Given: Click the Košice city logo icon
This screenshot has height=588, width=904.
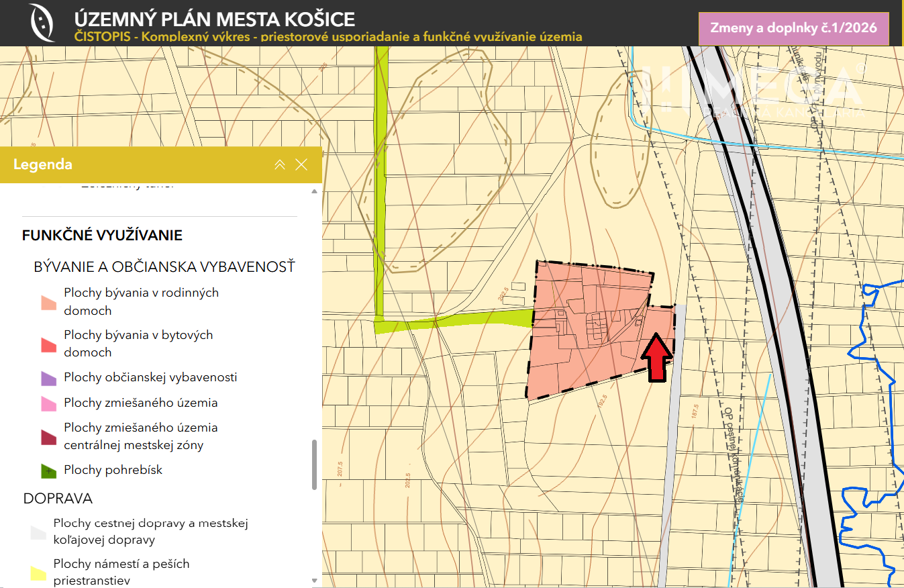Looking at the screenshot, I should click(42, 22).
